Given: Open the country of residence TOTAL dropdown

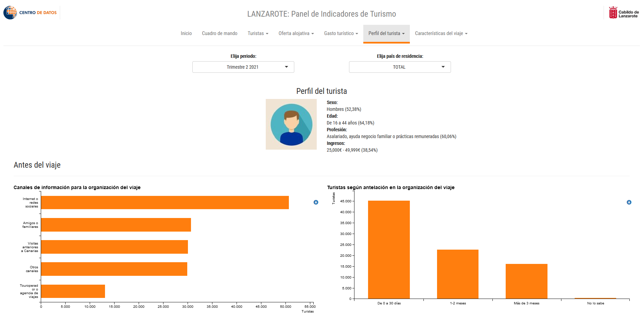Looking at the screenshot, I should (x=400, y=67).
